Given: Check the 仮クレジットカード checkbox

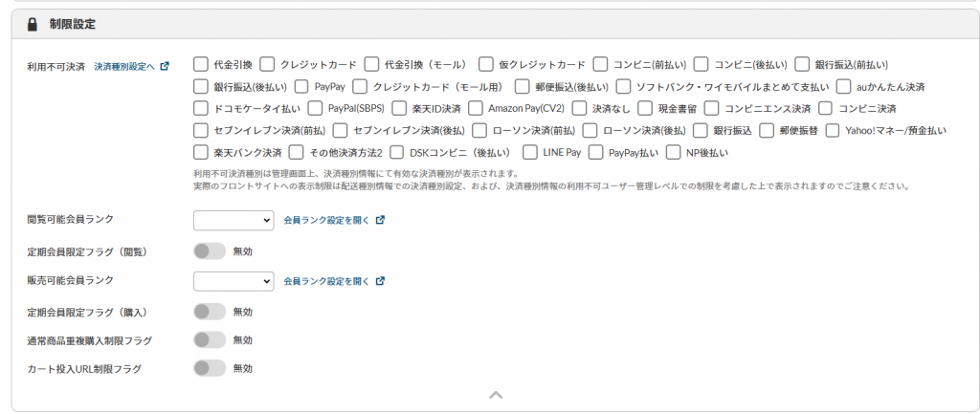Looking at the screenshot, I should 485,64.
